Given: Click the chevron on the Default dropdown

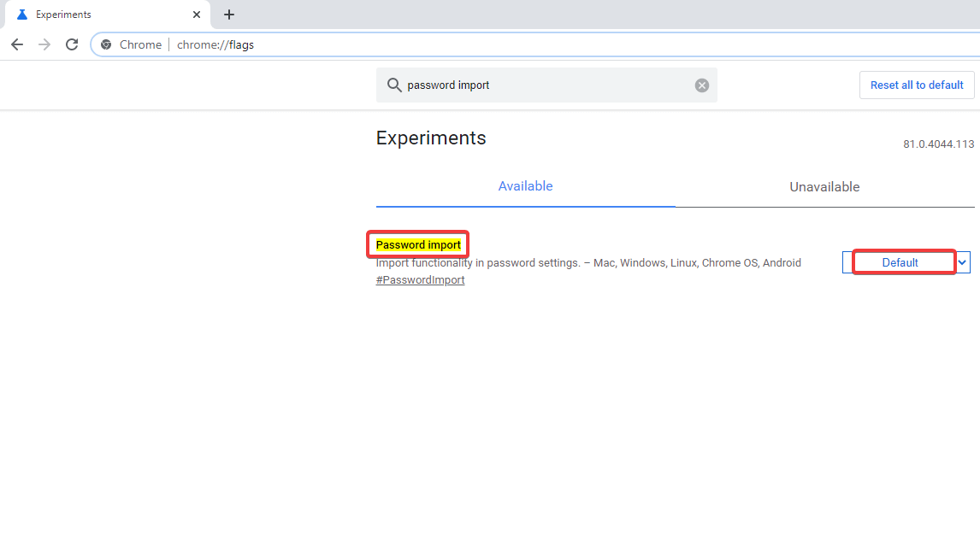Looking at the screenshot, I should coord(962,262).
